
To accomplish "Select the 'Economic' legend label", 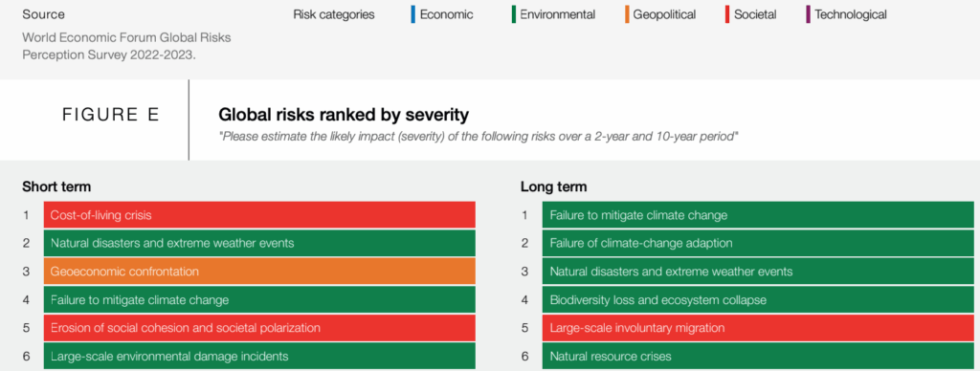I will (x=446, y=14).
